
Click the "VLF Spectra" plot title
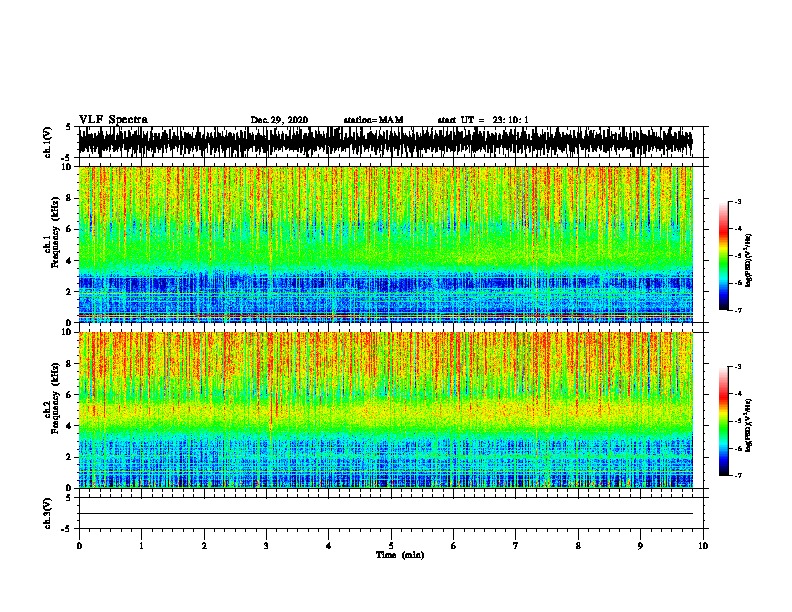(113, 120)
